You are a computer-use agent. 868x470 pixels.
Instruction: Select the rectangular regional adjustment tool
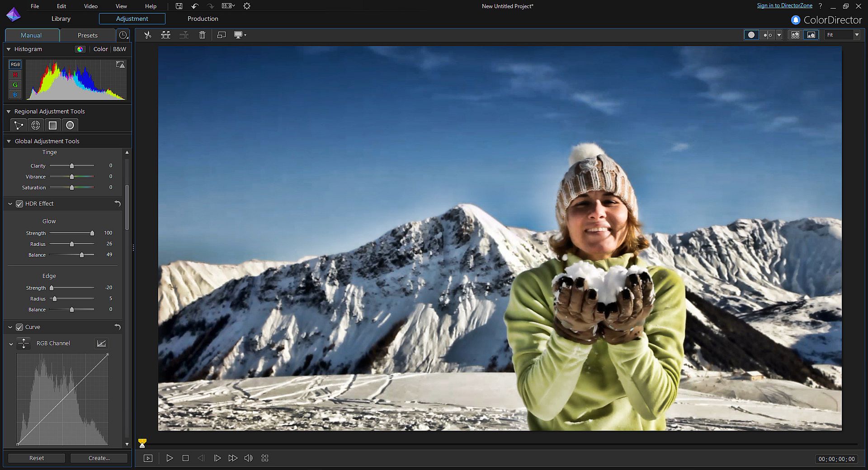52,125
